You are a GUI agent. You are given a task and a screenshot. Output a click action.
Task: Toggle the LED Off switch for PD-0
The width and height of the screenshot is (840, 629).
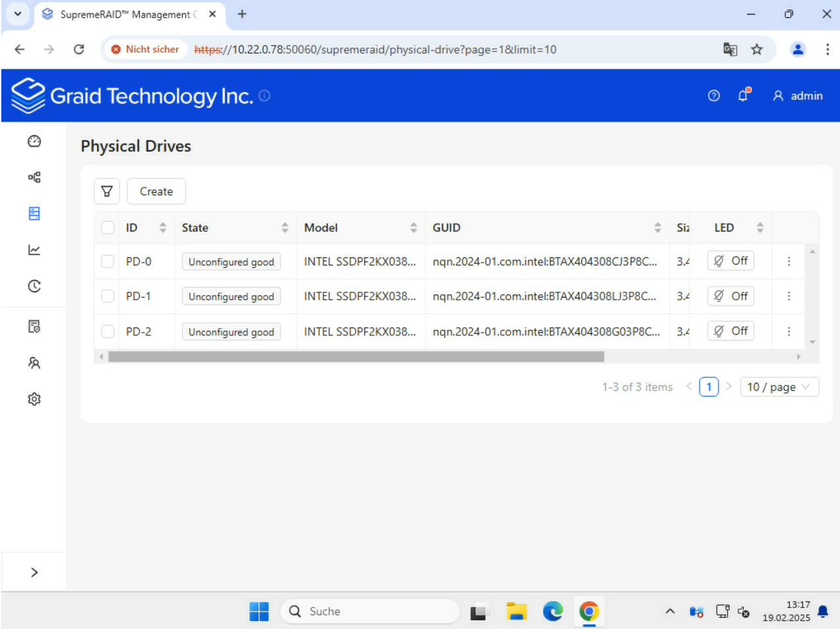pos(730,261)
